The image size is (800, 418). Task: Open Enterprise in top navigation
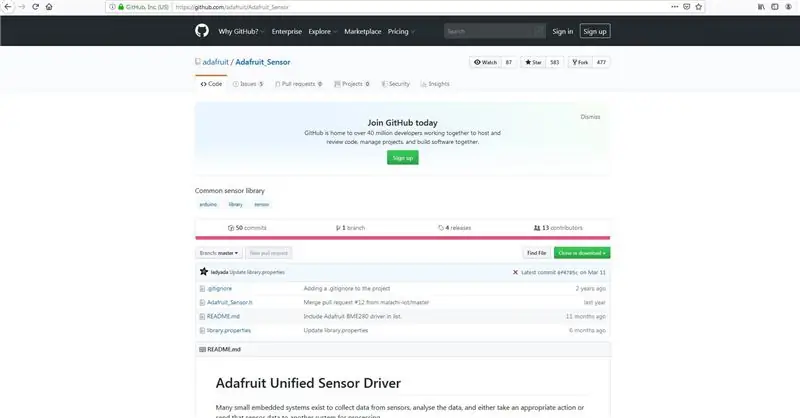(x=286, y=31)
